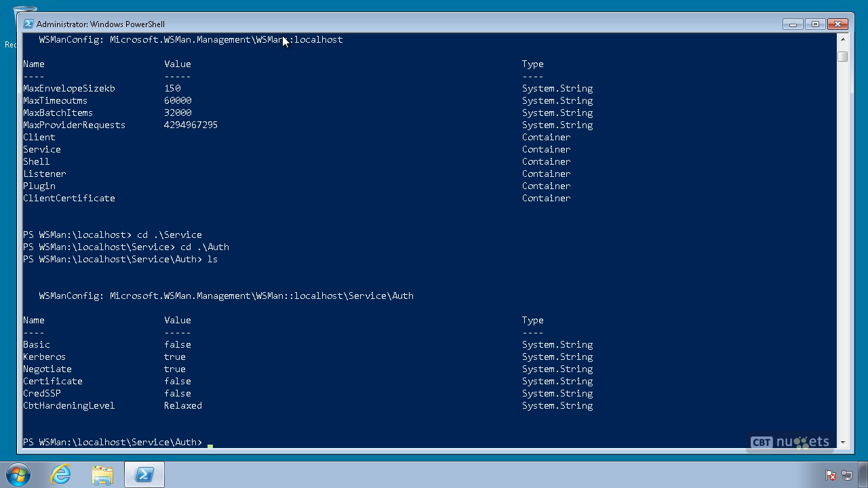The height and width of the screenshot is (488, 868).
Task: Click the 'Administrator: Windows PowerShell' title bar
Action: point(407,24)
